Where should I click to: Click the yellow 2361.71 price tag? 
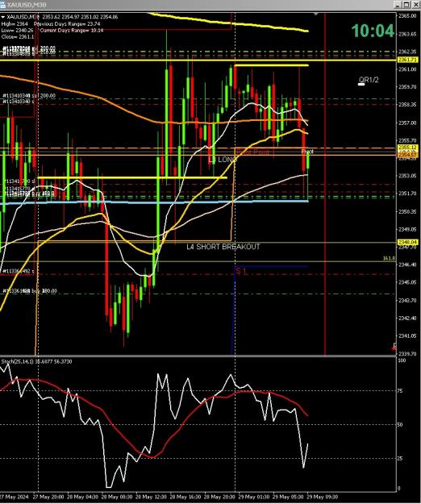tap(407, 60)
